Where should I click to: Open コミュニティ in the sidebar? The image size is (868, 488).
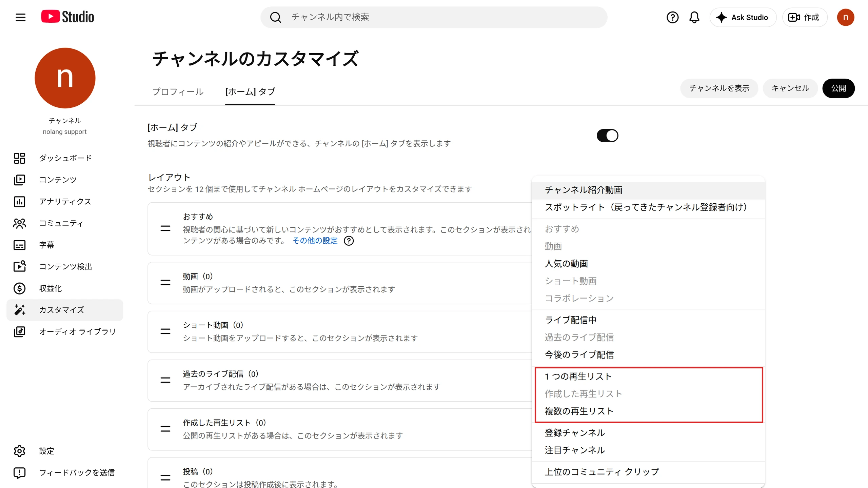[x=65, y=223]
